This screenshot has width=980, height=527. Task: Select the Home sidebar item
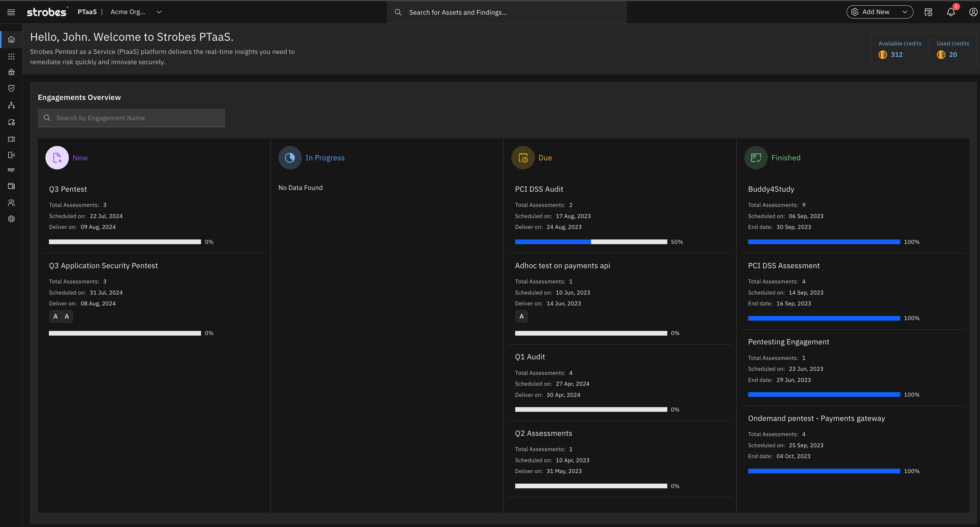coord(11,40)
